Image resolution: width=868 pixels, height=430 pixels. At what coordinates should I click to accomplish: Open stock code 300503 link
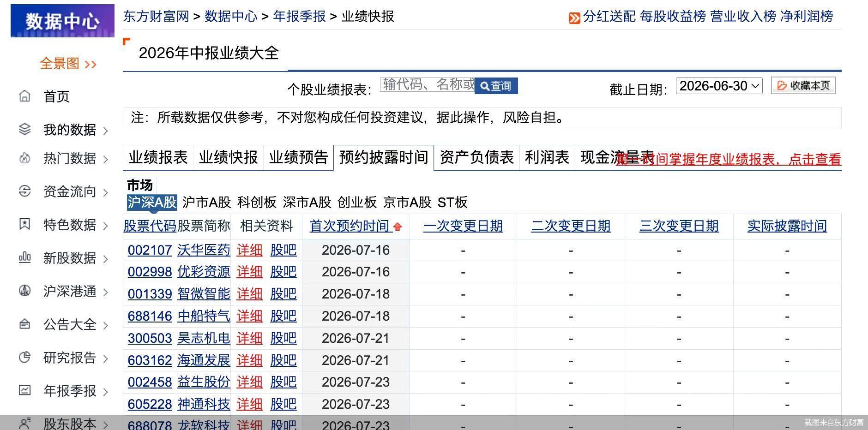click(150, 338)
